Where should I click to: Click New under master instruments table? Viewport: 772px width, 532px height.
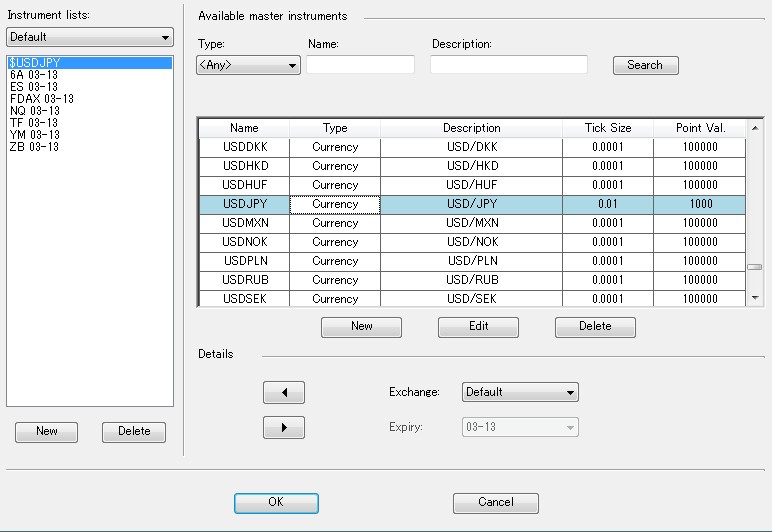(361, 327)
